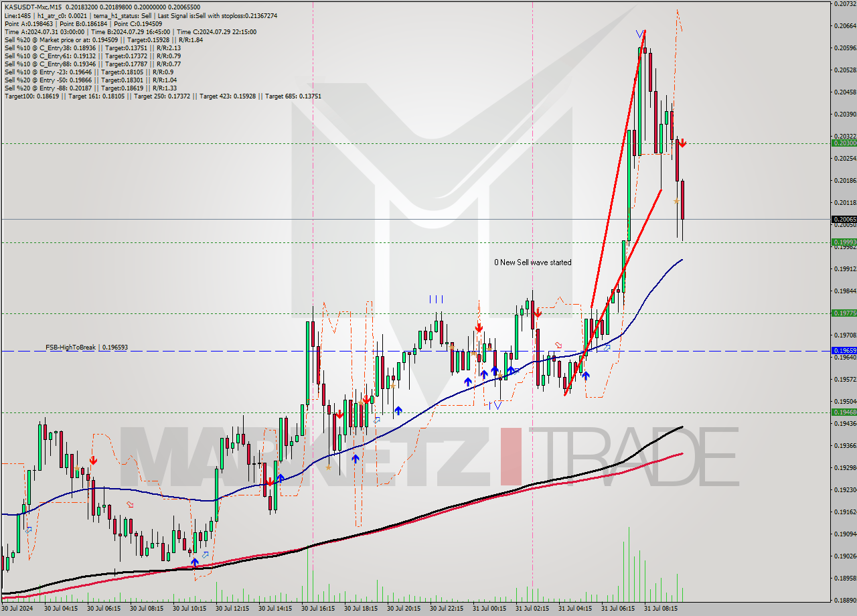
Task: Click the 0.18890 price axis label
Action: 844,601
